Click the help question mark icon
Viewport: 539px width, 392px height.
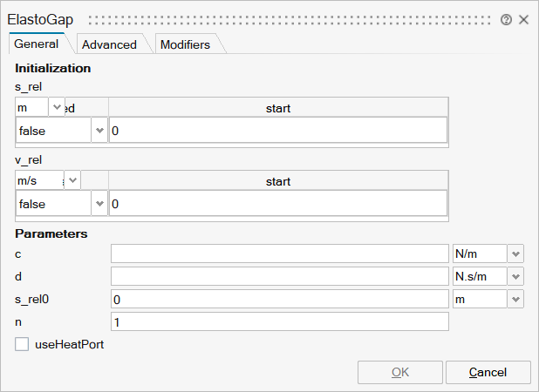point(506,19)
